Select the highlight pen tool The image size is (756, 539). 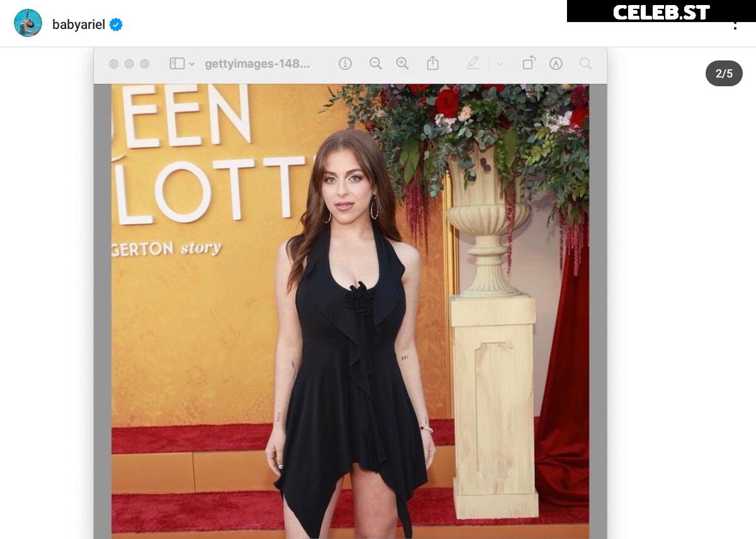[473, 63]
